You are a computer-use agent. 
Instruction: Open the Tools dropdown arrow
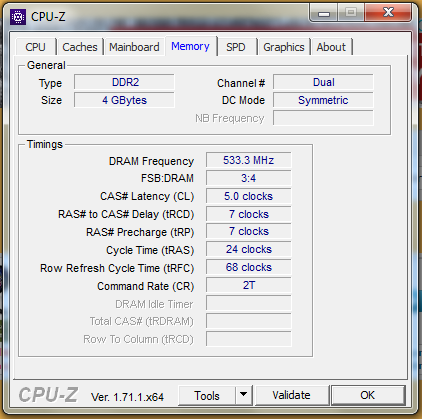click(243, 395)
